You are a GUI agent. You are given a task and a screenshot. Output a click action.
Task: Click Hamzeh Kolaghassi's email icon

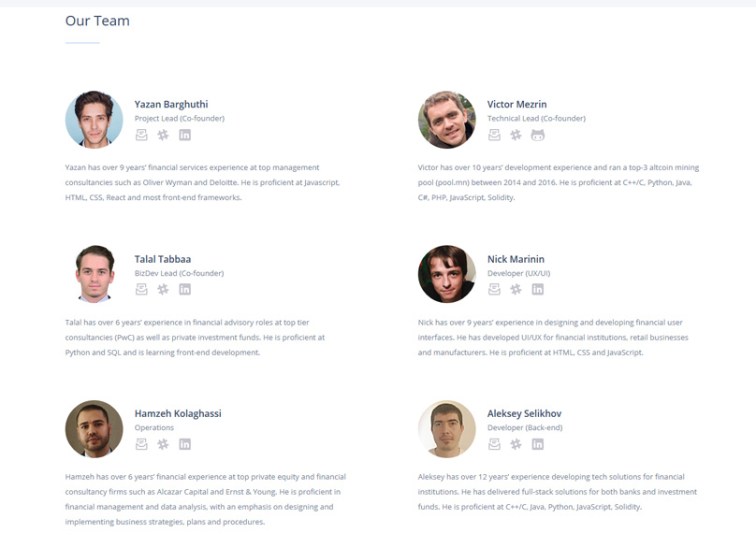pyautogui.click(x=141, y=444)
